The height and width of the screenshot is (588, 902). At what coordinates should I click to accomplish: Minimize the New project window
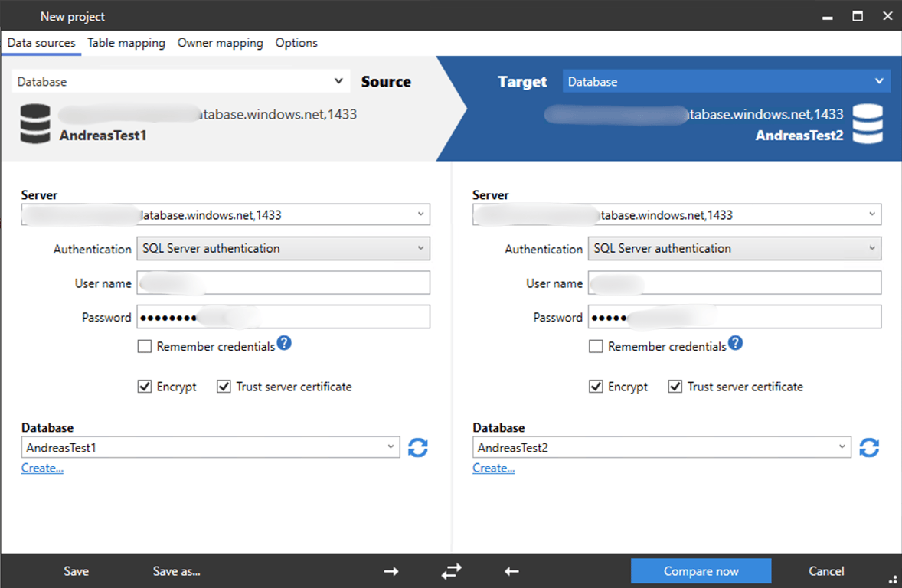[827, 17]
